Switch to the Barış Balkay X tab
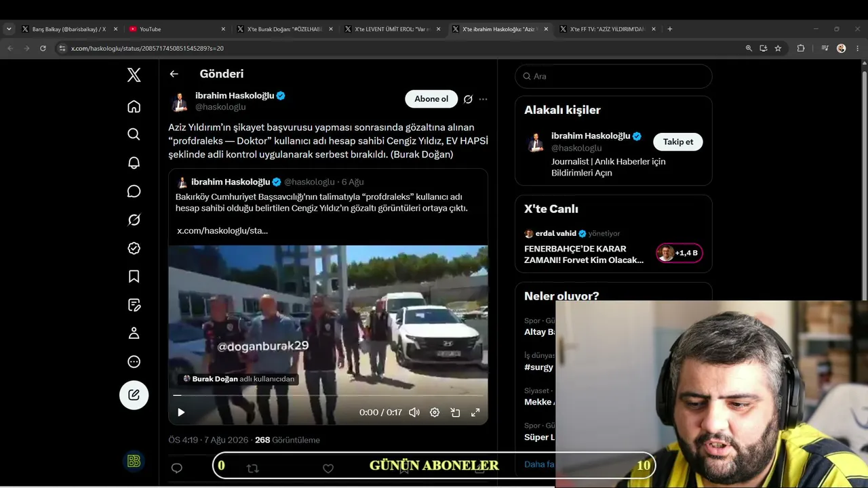Viewport: 868px width, 488px height. pyautogui.click(x=68, y=29)
